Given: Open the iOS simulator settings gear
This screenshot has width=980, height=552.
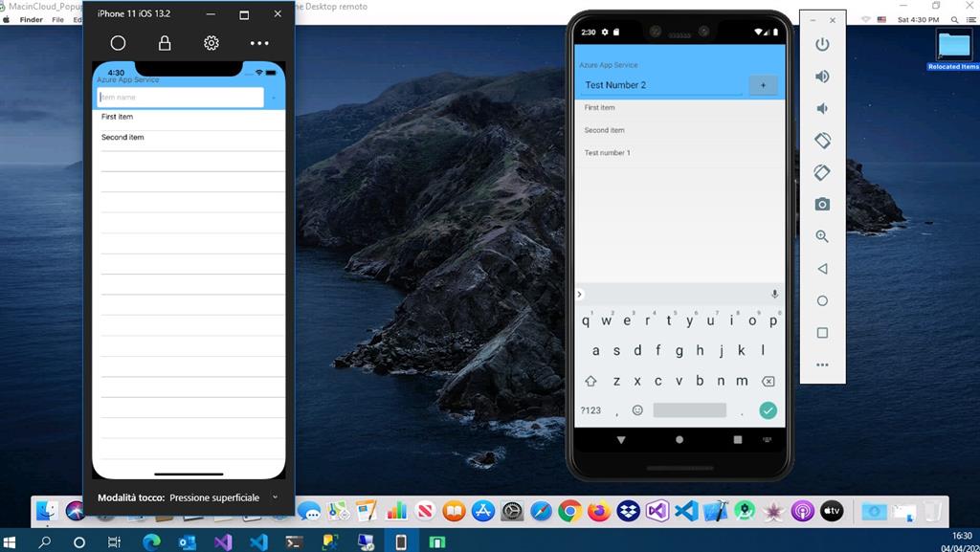Looking at the screenshot, I should pos(211,42).
